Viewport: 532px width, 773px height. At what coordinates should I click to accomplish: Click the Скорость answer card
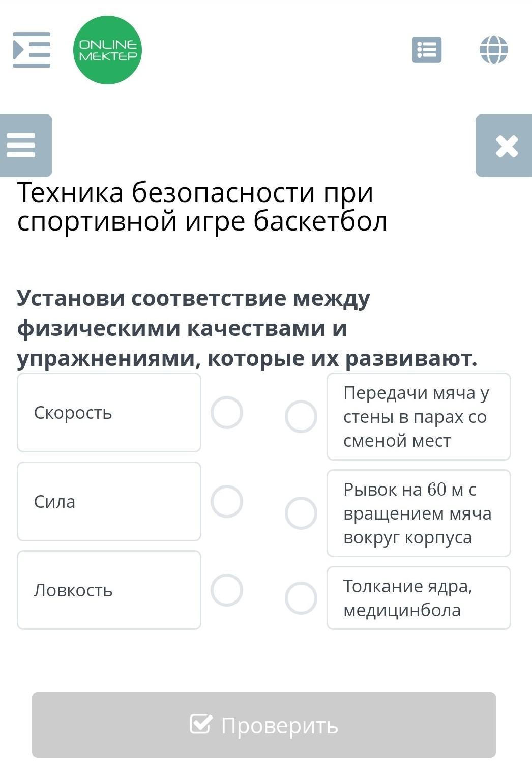tap(109, 412)
